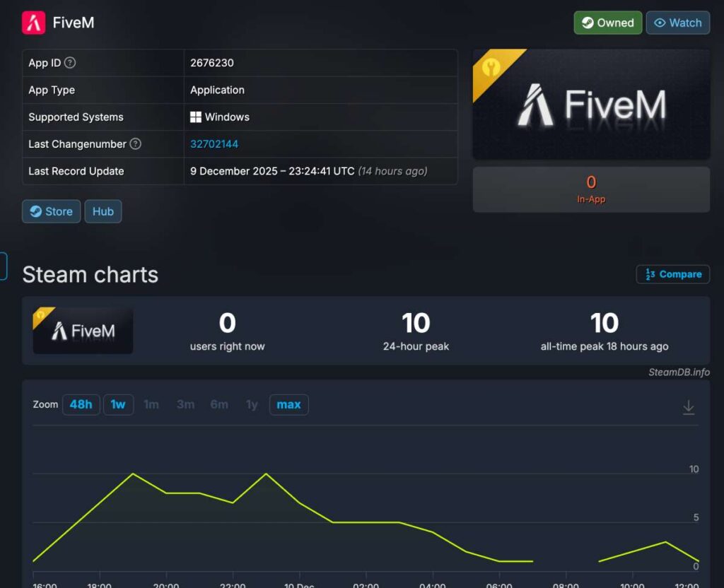
Task: Click the FiveM thumbnail in Steam charts
Action: [82, 329]
